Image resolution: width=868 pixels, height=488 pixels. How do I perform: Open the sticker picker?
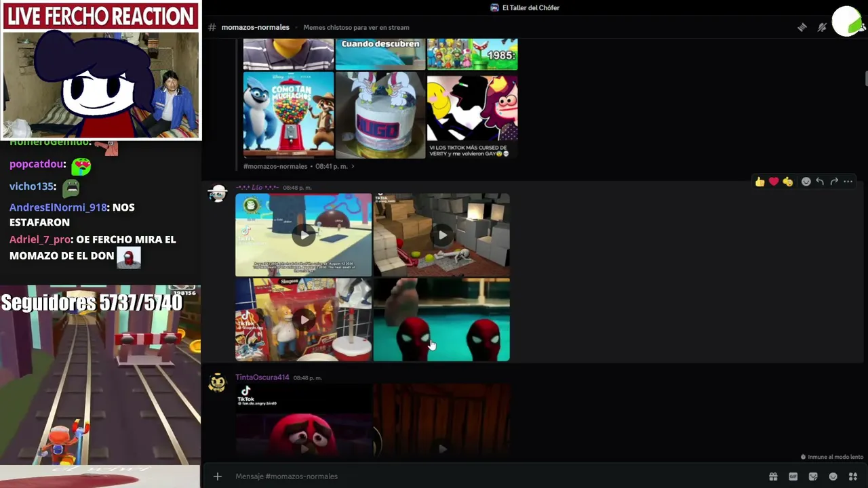click(813, 476)
